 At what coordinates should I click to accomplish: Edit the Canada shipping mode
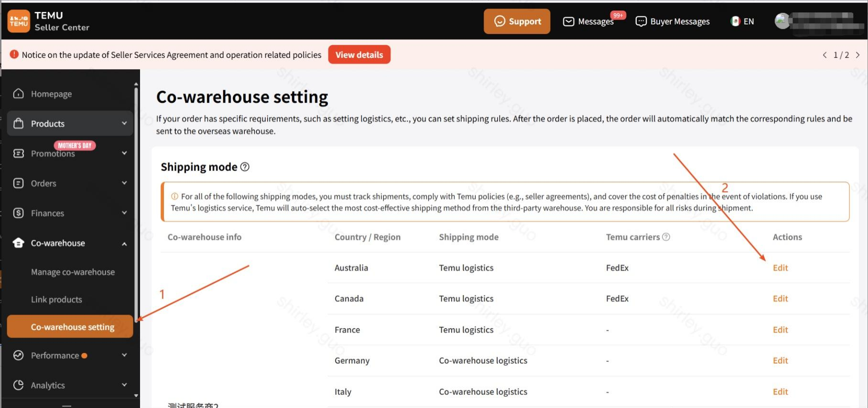780,299
